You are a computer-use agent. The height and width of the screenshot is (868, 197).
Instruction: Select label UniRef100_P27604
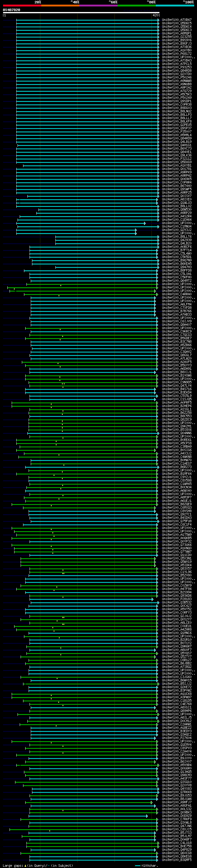click(x=177, y=737)
